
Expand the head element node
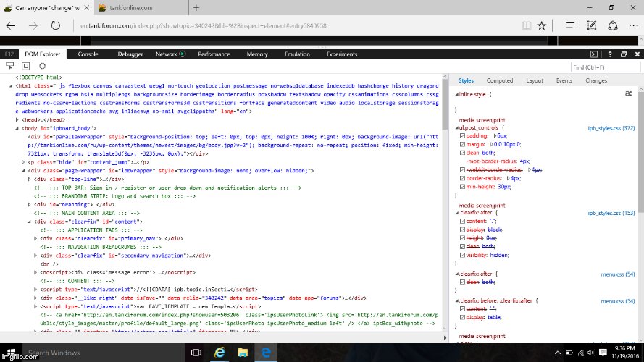[17, 120]
